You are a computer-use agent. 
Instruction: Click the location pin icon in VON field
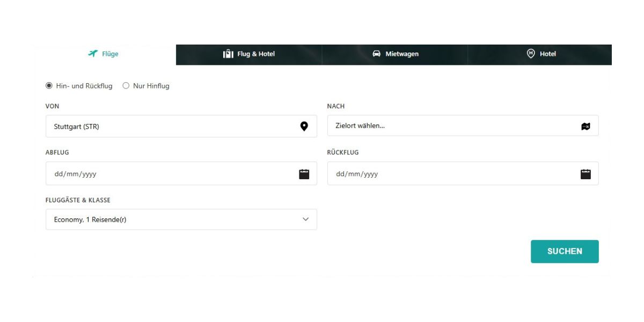coord(304,127)
